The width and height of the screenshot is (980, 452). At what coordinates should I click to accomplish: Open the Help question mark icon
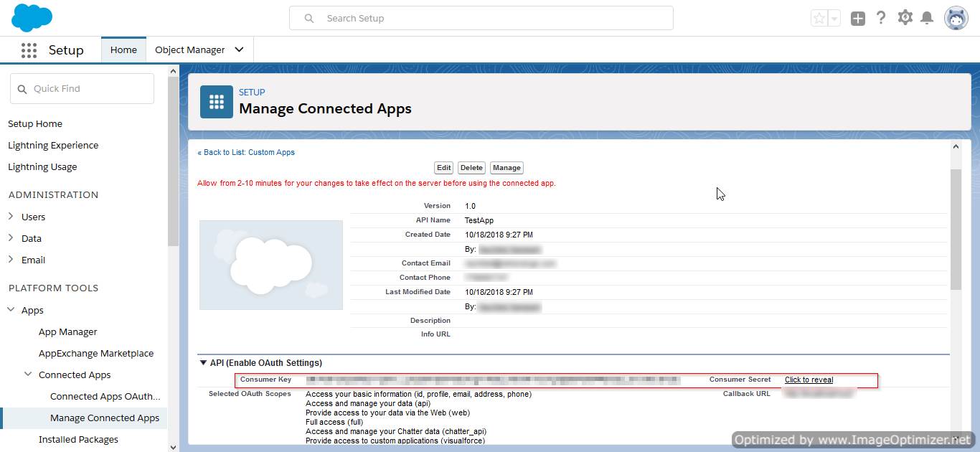[881, 18]
